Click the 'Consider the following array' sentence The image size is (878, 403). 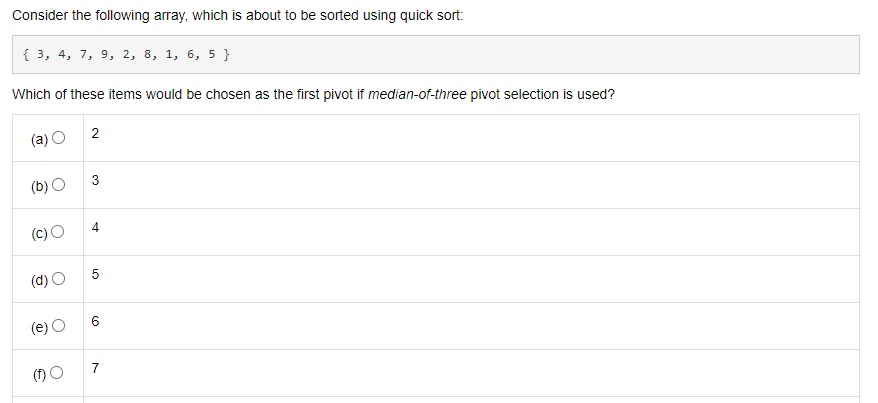tap(238, 16)
